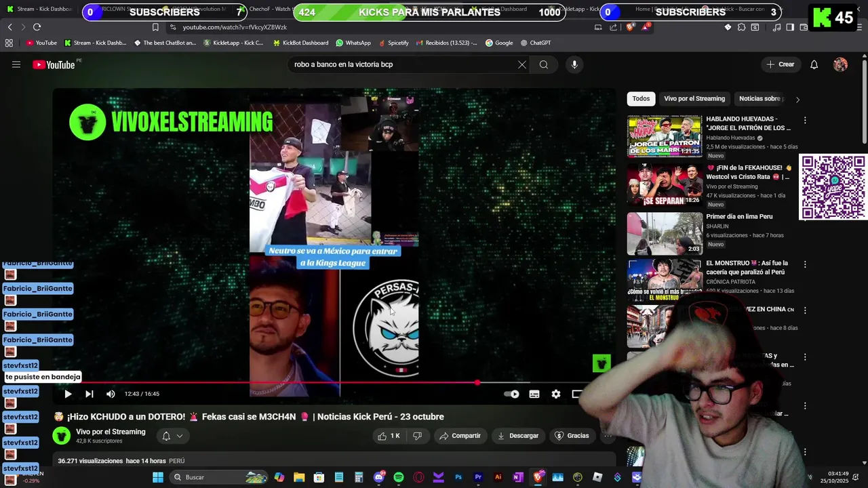
Task: Open YouTube notifications bell
Action: point(814,64)
